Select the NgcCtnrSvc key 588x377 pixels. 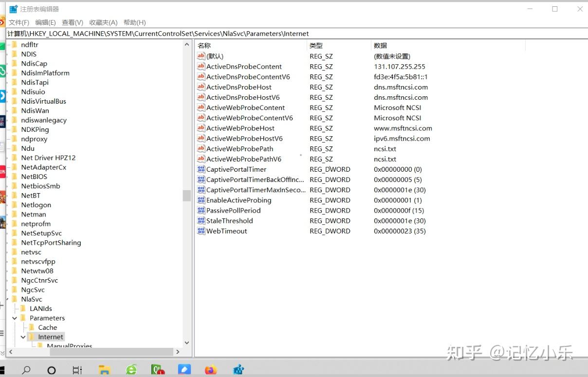[39, 280]
